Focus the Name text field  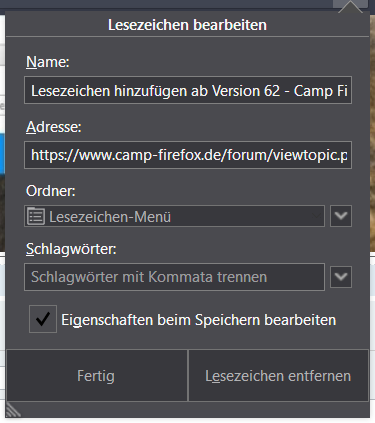click(x=188, y=90)
